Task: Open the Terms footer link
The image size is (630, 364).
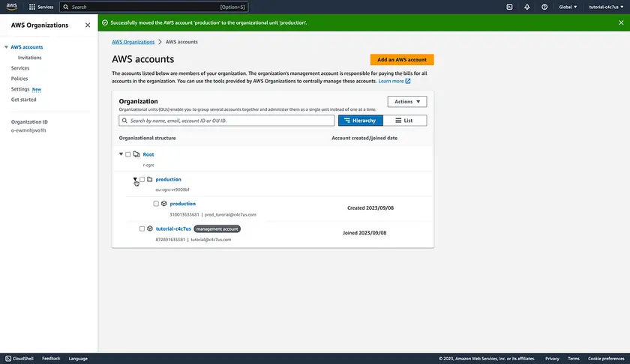Action: pos(573,358)
